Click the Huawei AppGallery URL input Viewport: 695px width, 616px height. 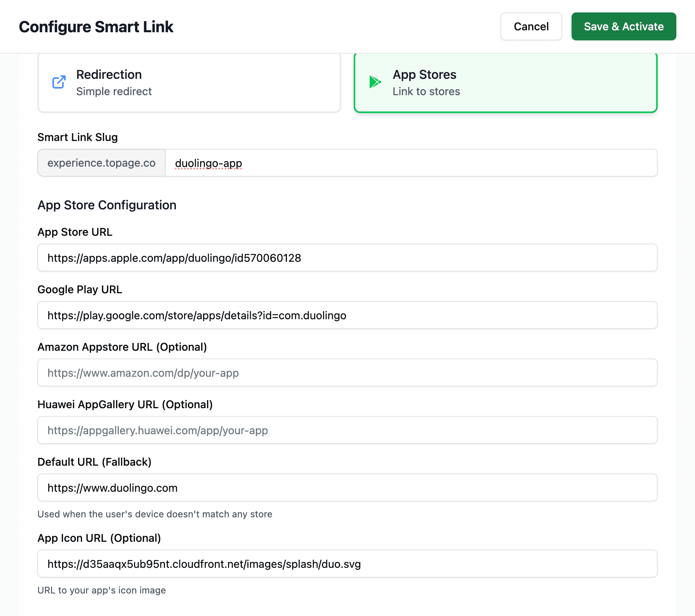(347, 430)
